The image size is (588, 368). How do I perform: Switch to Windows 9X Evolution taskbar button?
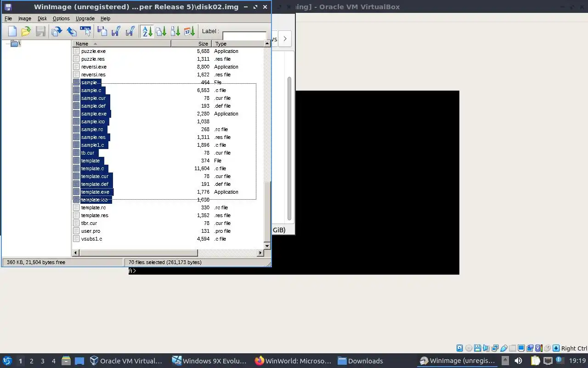(x=209, y=361)
